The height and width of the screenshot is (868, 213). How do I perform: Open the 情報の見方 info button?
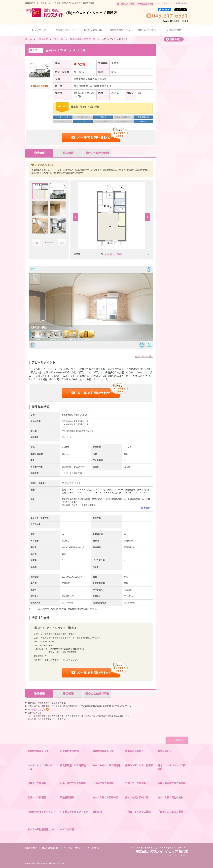click(174, 39)
